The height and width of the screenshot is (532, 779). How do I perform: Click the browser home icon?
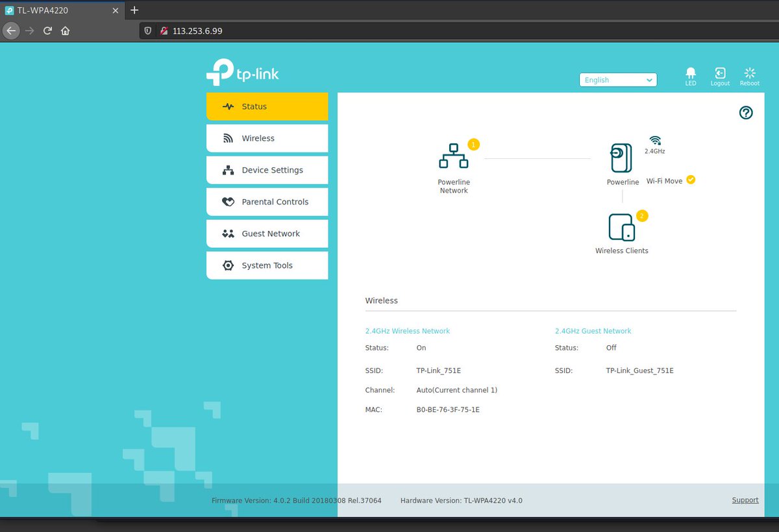pos(65,30)
